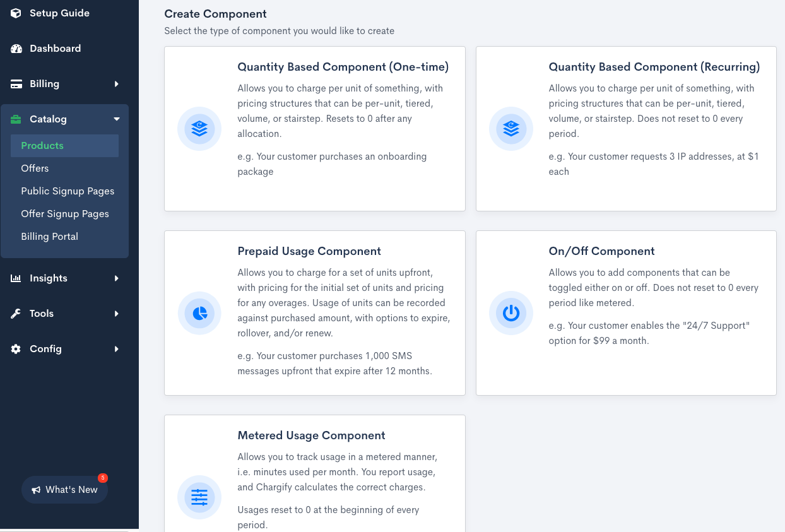
Task: Click the On/Off Component power icon
Action: [511, 313]
